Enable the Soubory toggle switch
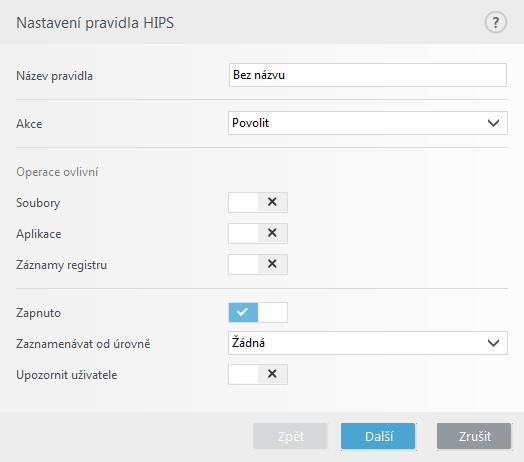Viewport: 524px width, 462px height. (x=258, y=202)
